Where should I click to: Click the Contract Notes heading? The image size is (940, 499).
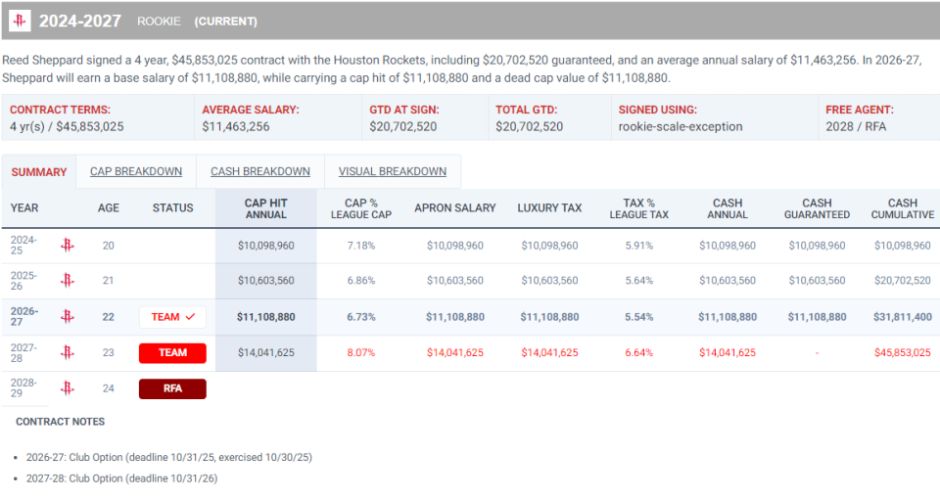(60, 422)
